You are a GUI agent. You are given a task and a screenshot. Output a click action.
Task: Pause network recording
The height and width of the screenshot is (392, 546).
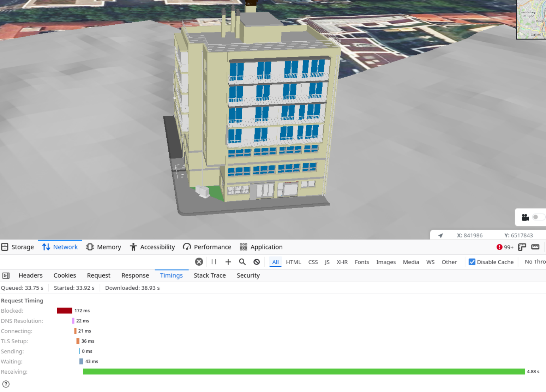click(x=214, y=262)
